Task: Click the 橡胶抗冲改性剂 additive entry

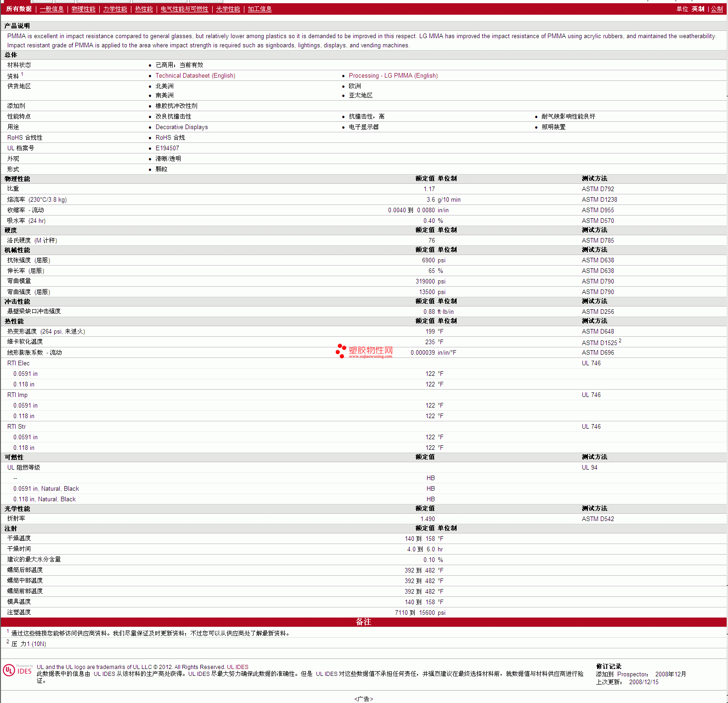Action: 176,106
